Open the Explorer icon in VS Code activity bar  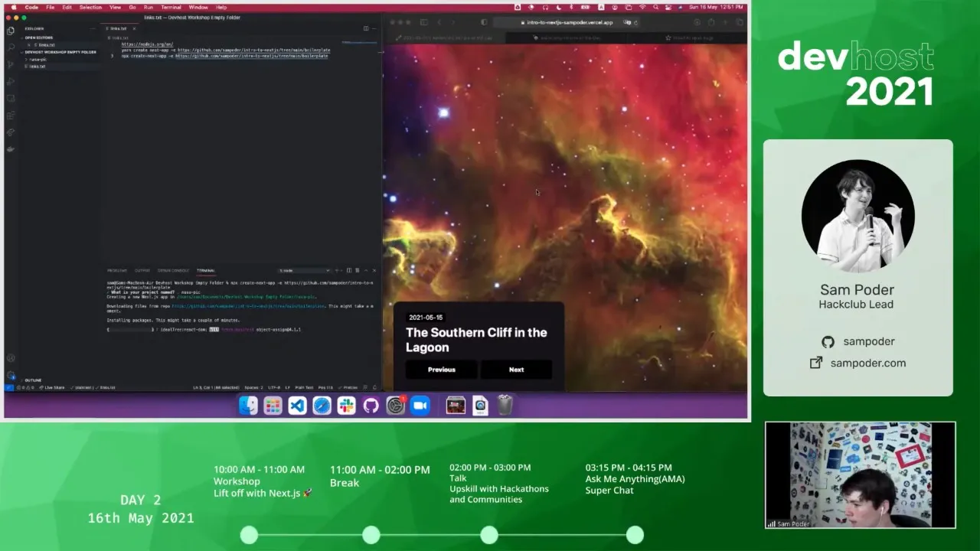[11, 31]
